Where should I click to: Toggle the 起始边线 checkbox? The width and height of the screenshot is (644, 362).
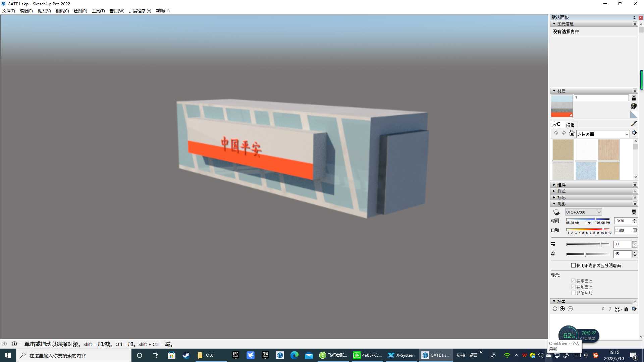[573, 293]
